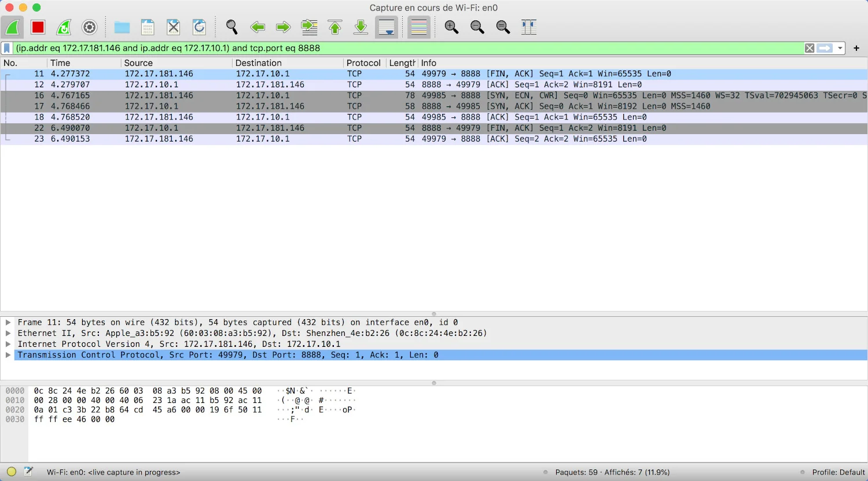The image size is (868, 481).
Task: Restart the current capture with green fin
Action: coord(64,27)
